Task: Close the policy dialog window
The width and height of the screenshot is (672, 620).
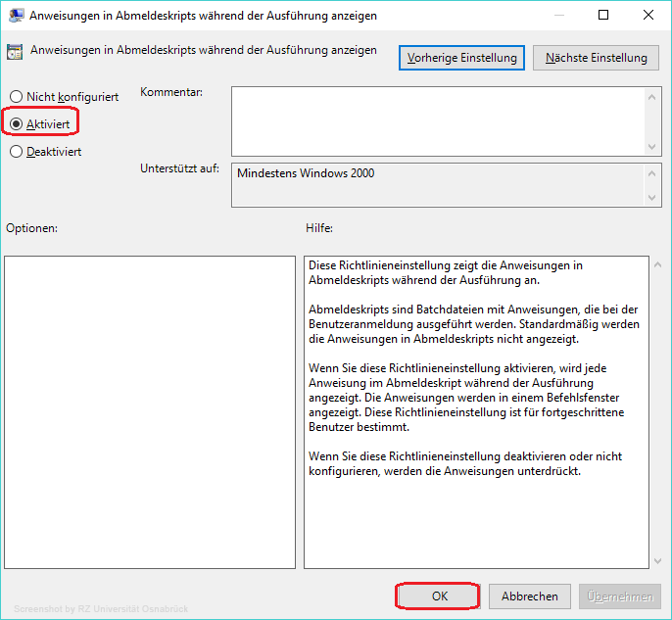Action: pyautogui.click(x=648, y=16)
